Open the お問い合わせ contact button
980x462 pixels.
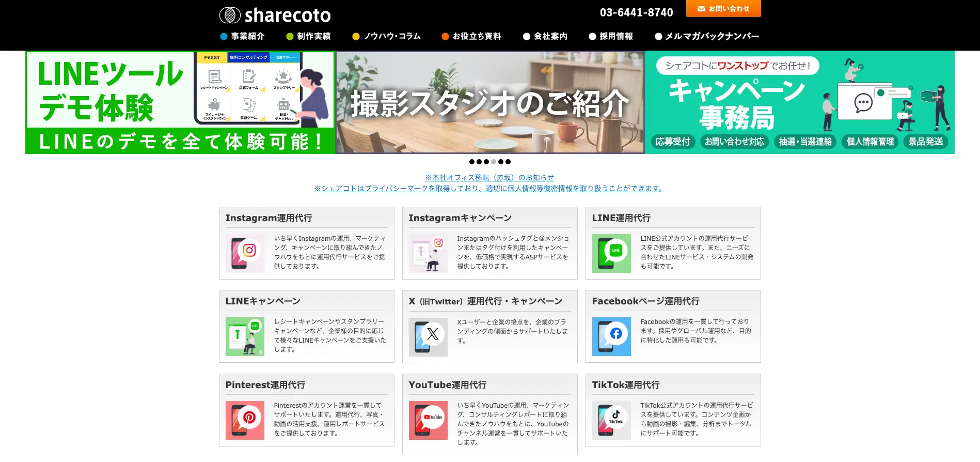click(723, 9)
